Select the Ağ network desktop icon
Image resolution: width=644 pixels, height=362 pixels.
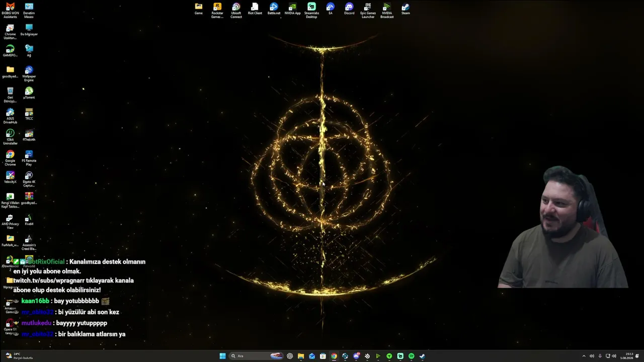pos(29,51)
